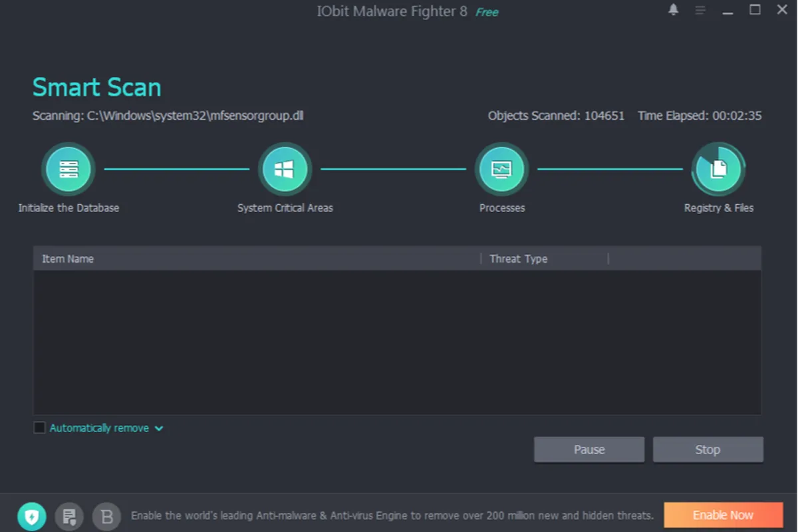The image size is (798, 532).
Task: Click the Free edition label in title
Action: pos(487,12)
